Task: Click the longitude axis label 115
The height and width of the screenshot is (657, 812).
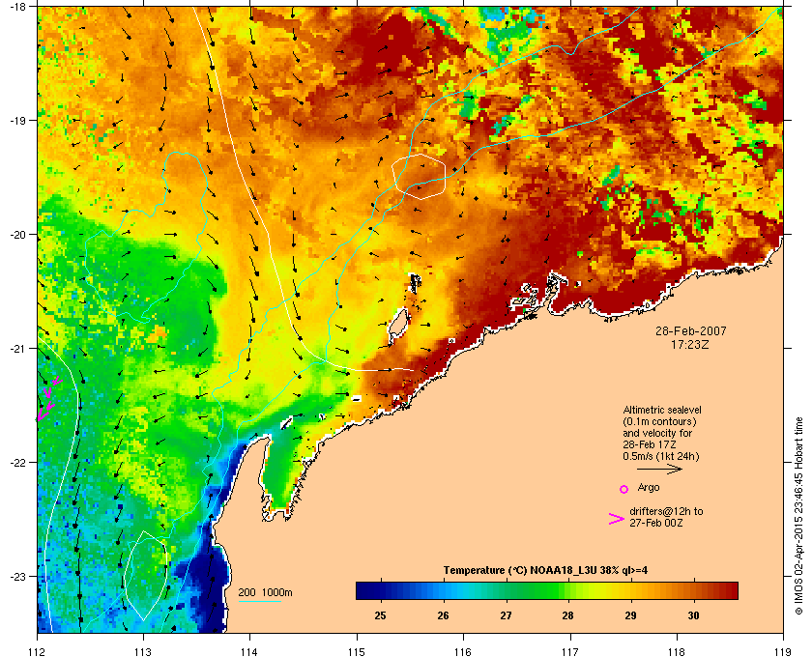Action: [x=357, y=651]
